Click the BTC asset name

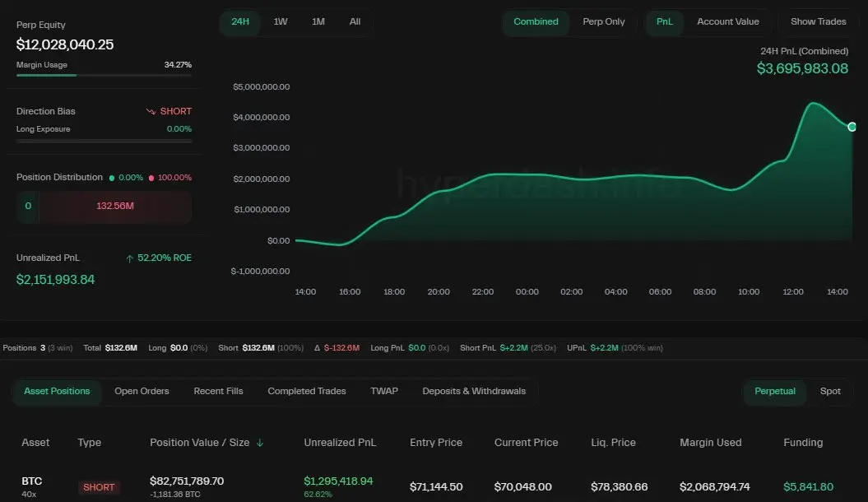click(x=31, y=481)
